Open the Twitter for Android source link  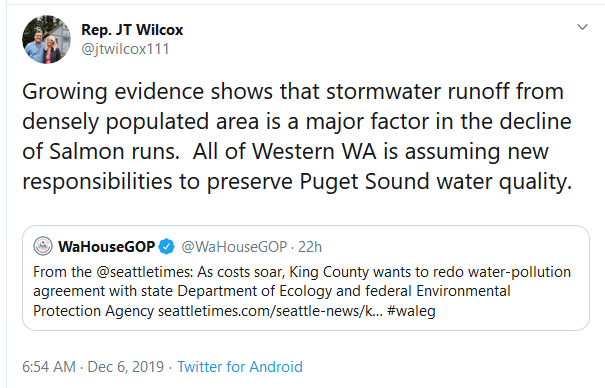pos(240,366)
